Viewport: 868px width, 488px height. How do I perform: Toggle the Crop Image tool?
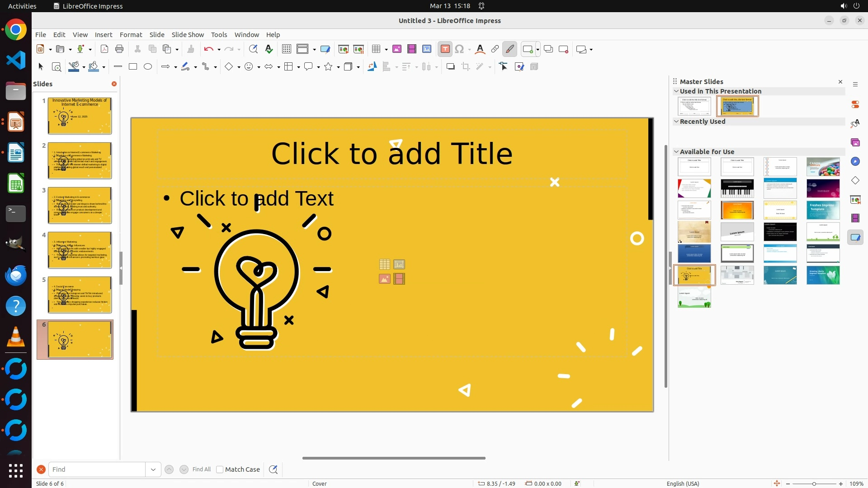point(466,67)
